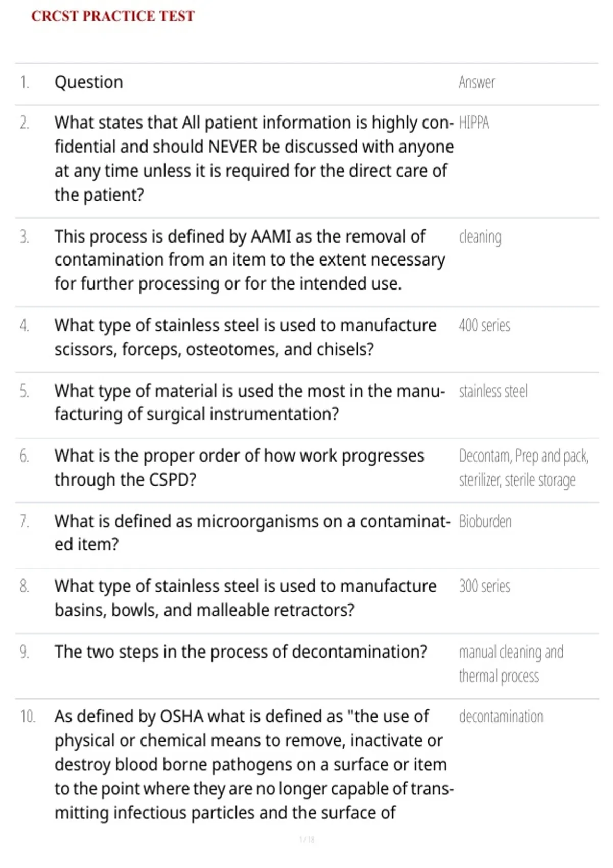
Task: Click the decontamination answer
Action: click(x=501, y=717)
